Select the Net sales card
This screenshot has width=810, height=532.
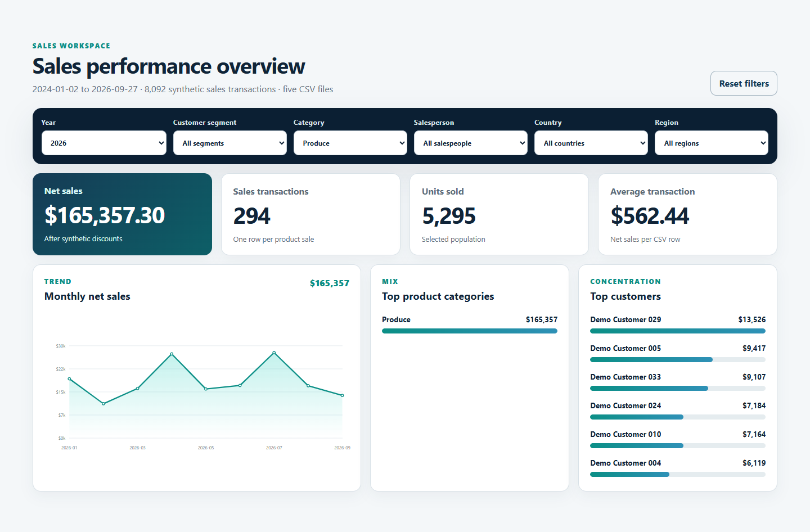point(122,214)
